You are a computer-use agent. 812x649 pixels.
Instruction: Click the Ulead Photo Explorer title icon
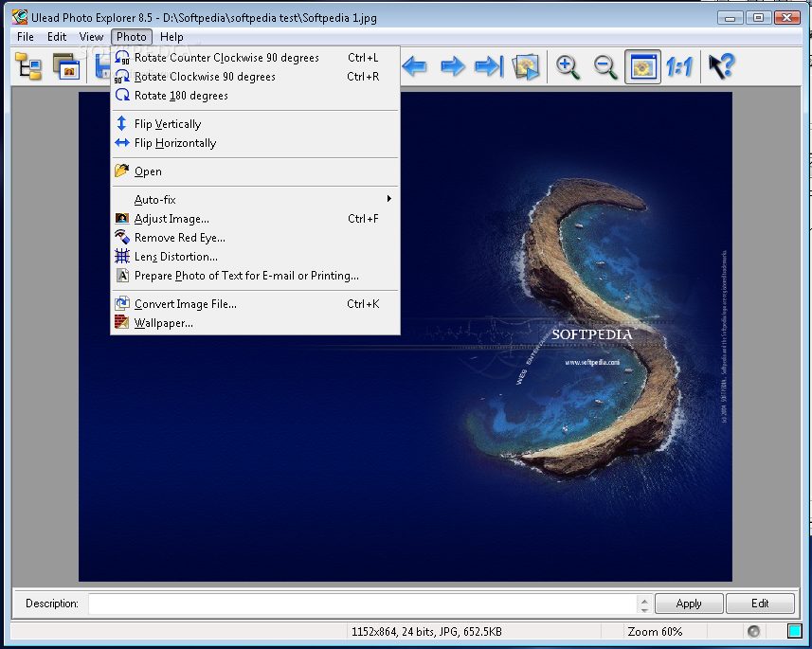click(x=20, y=17)
